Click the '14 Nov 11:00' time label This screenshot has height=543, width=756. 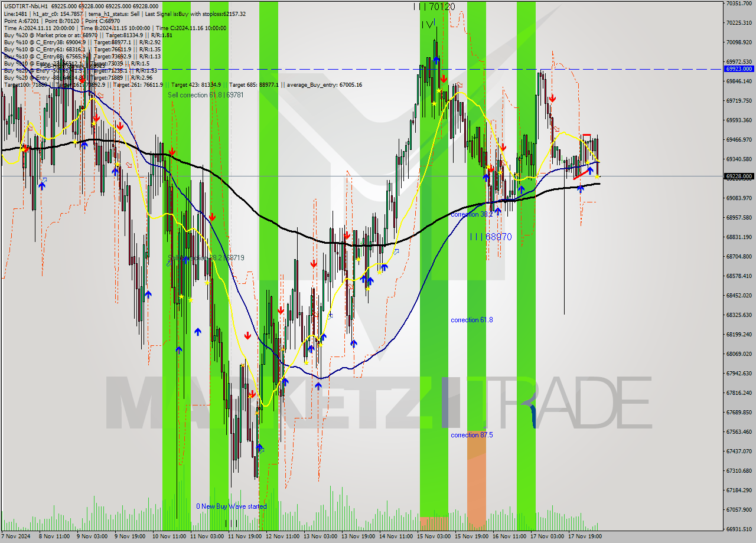(396, 537)
